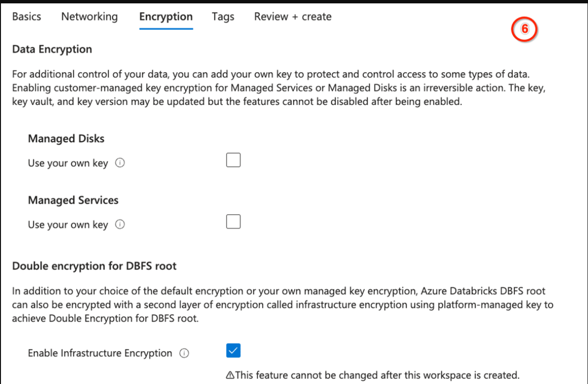
Task: Open the Tags tab
Action: point(223,17)
